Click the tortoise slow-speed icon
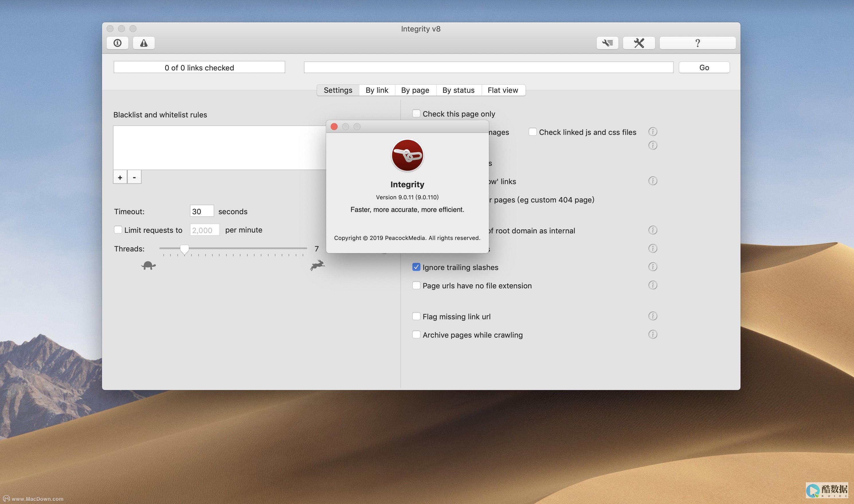This screenshot has height=504, width=854. pyautogui.click(x=148, y=265)
